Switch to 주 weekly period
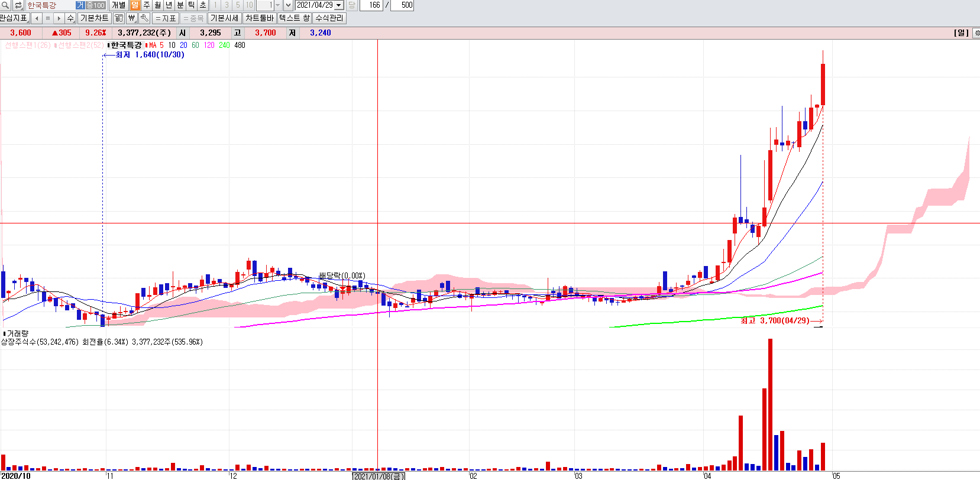Viewport: 980px width, 480px height. pyautogui.click(x=146, y=5)
